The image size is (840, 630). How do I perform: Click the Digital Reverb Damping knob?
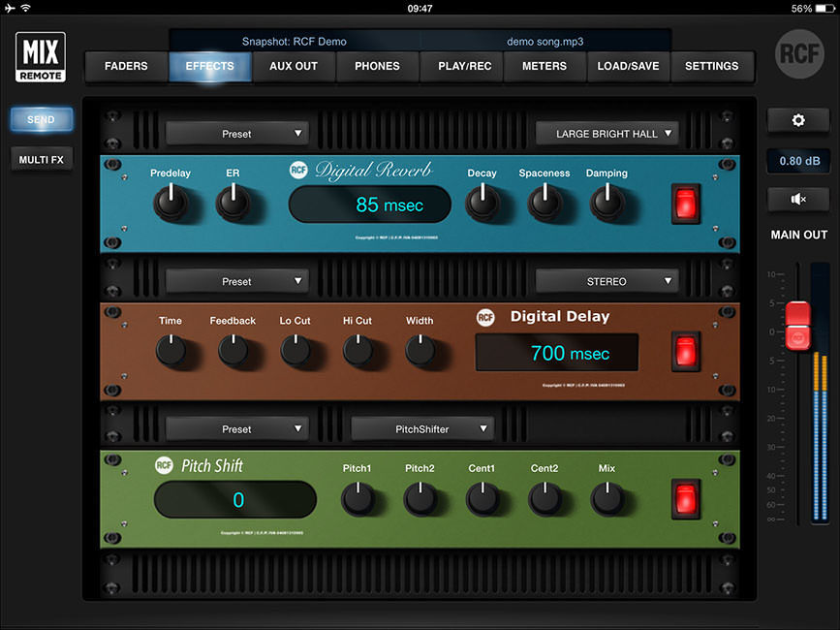[607, 202]
